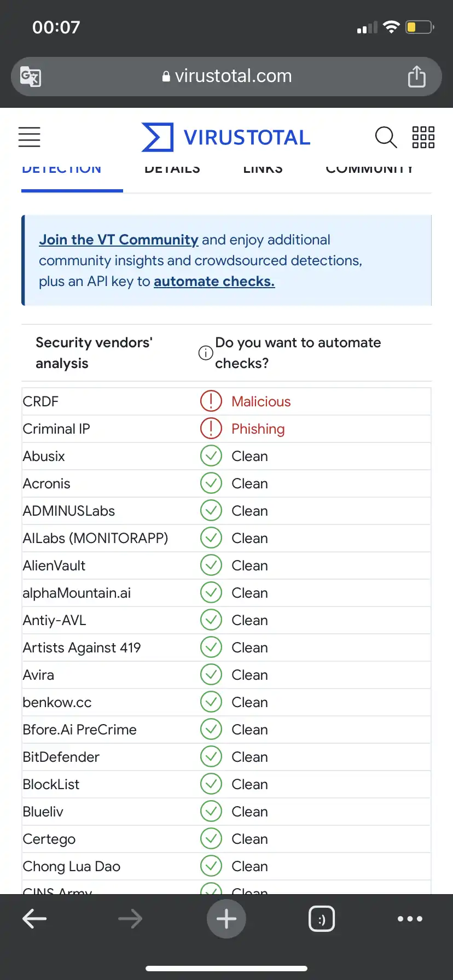Switch to the Community tab
The height and width of the screenshot is (980, 453).
click(x=369, y=169)
